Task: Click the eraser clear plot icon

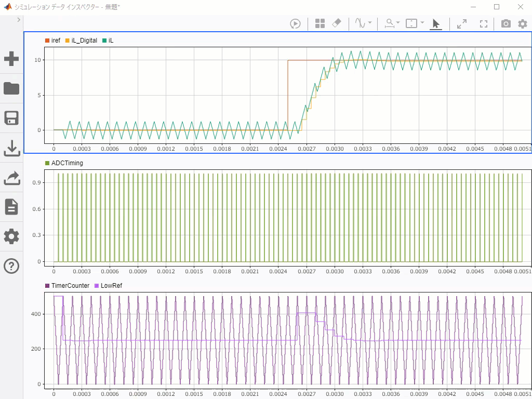Action: point(336,23)
